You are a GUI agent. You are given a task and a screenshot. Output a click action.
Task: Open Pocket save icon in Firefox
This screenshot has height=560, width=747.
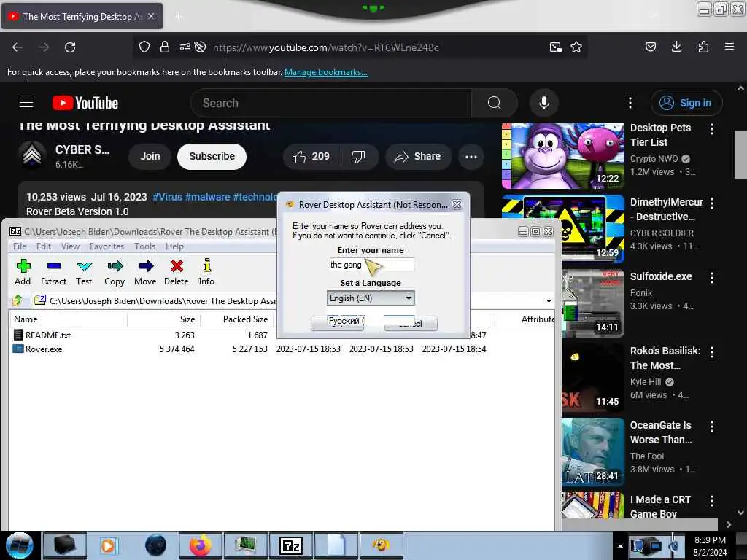click(650, 47)
